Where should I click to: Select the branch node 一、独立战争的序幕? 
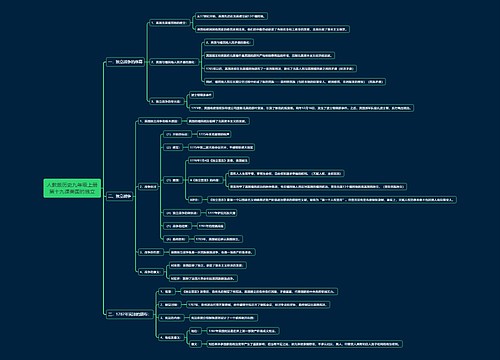[125, 62]
